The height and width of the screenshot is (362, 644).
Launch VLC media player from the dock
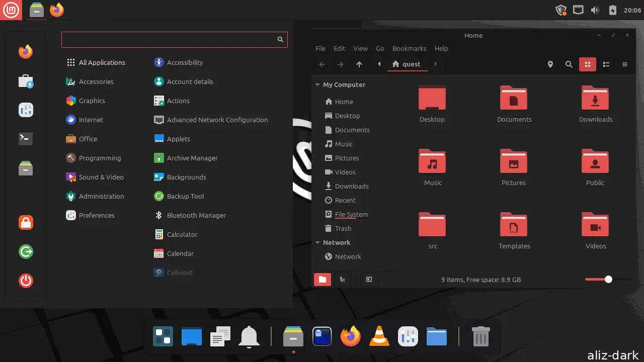379,336
